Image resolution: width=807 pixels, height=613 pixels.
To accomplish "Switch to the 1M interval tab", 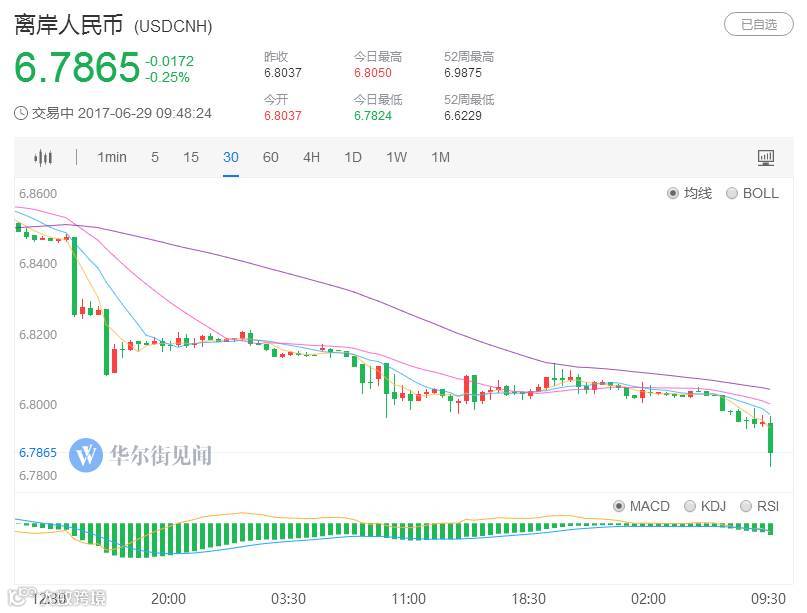I will [441, 157].
